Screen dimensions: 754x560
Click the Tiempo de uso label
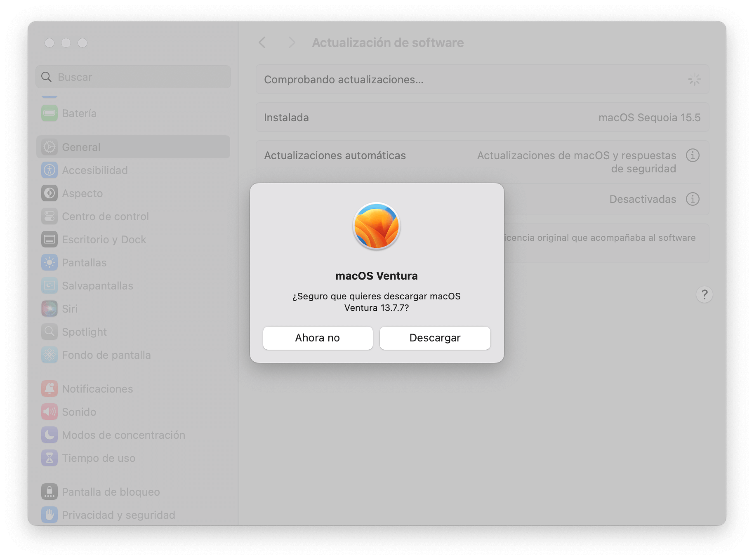pyautogui.click(x=99, y=458)
